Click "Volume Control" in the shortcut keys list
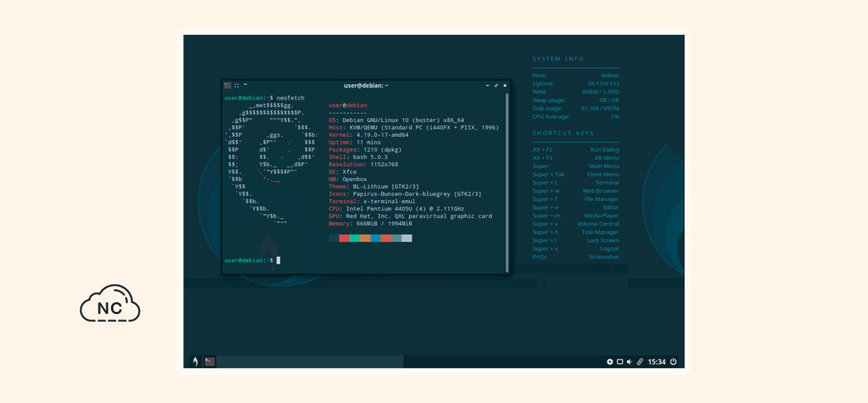 598,224
